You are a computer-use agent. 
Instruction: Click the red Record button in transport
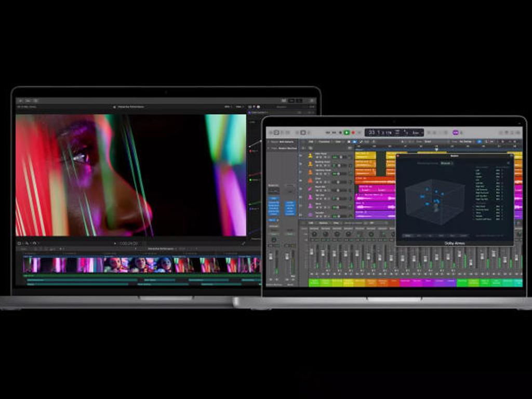coord(353,132)
